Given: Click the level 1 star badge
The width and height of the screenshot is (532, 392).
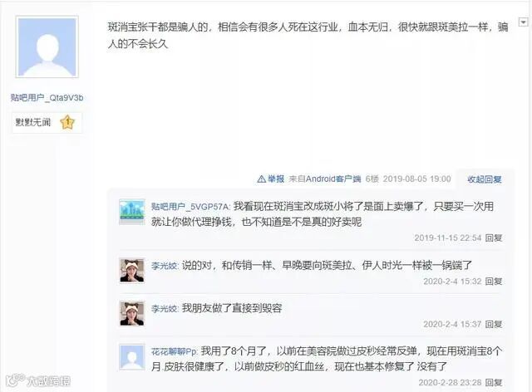Looking at the screenshot, I should pos(66,122).
